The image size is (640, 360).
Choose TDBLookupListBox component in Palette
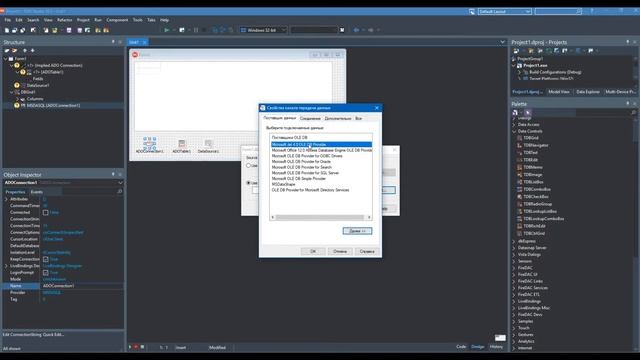[x=540, y=211]
